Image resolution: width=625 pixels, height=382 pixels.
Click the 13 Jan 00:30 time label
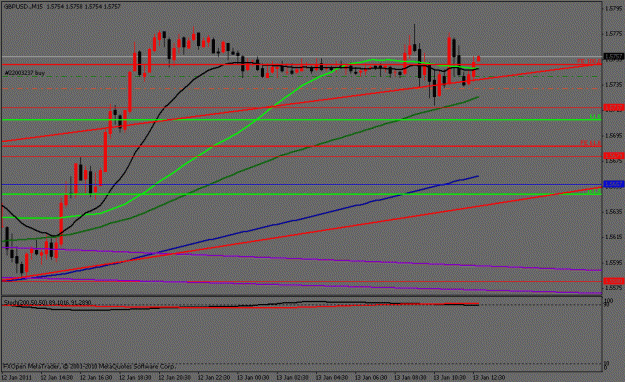(x=253, y=377)
